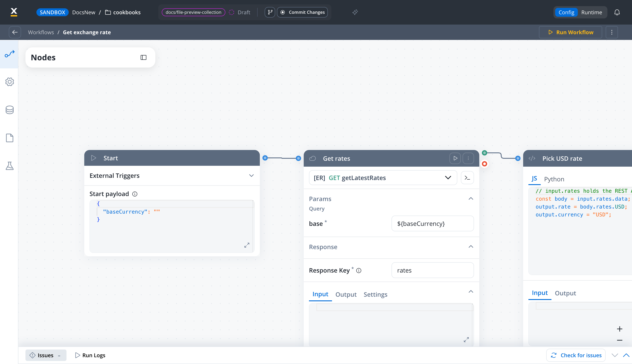Go back using the left arrow button
Screen dimensions: 632x364
click(x=15, y=32)
